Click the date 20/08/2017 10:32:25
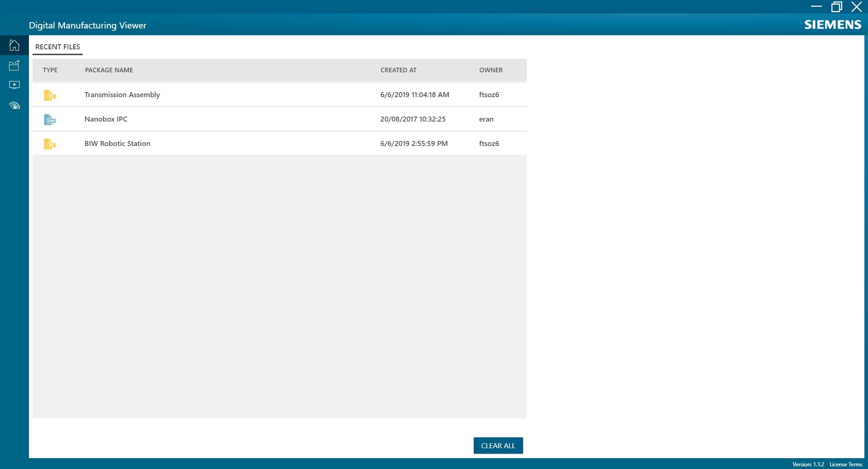The width and height of the screenshot is (868, 469). point(413,119)
